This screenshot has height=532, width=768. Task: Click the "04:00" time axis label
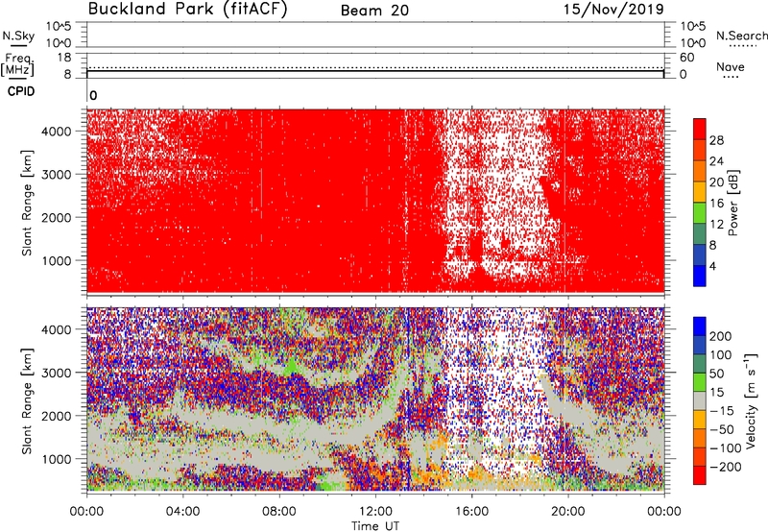point(182,512)
